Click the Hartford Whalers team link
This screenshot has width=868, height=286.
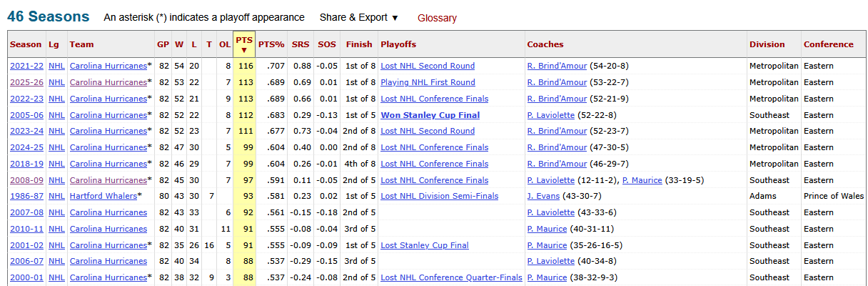pyautogui.click(x=103, y=196)
